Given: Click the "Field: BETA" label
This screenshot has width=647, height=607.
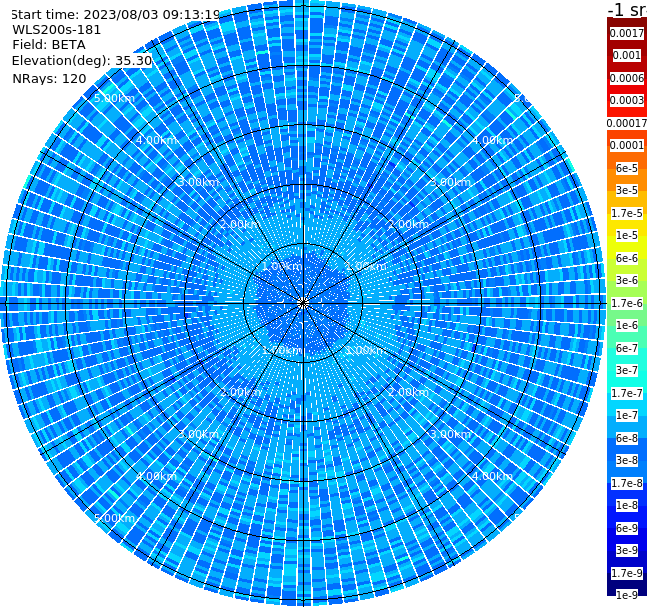Looking at the screenshot, I should tap(49, 45).
